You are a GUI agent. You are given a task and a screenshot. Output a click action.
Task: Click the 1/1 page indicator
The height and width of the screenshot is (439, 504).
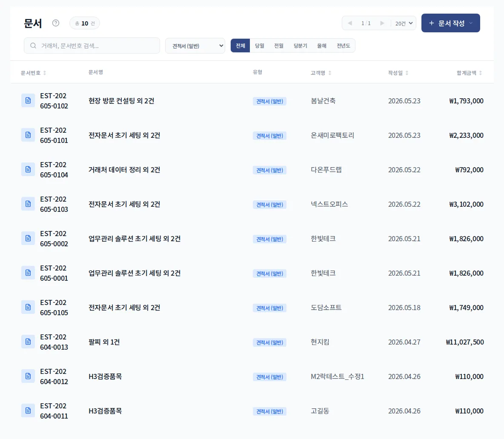pyautogui.click(x=366, y=23)
